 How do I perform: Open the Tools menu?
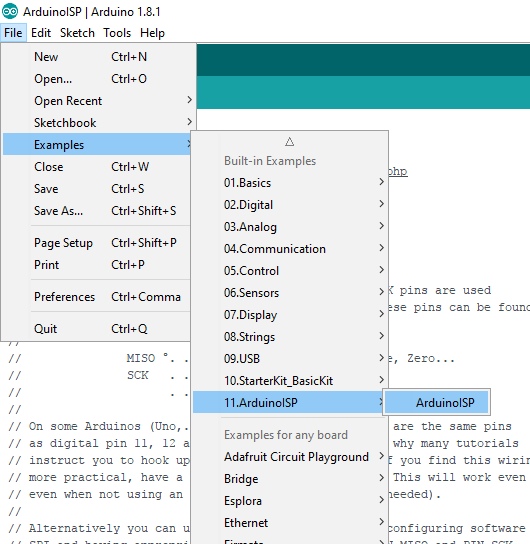[117, 33]
